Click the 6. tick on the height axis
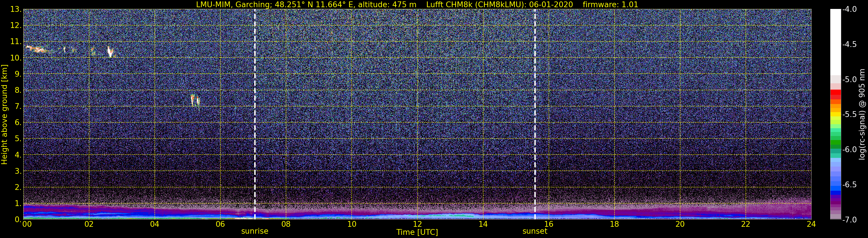 pos(18,122)
